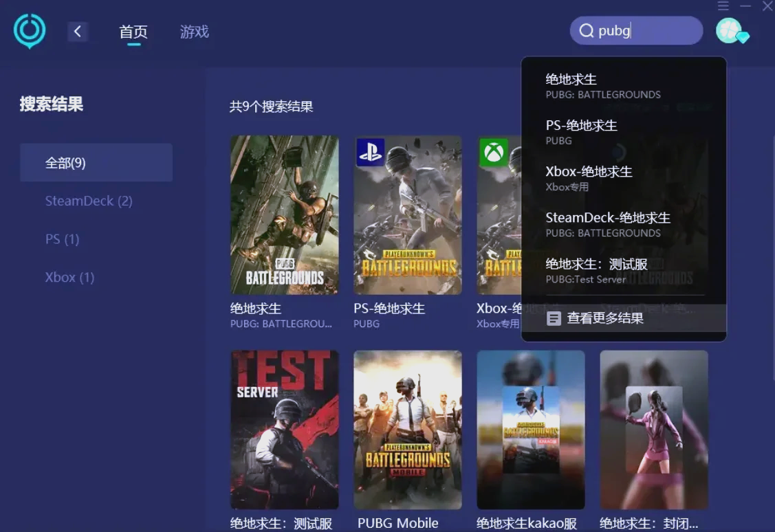Click the 绝地求生：测试服 title under cover

coord(281,523)
